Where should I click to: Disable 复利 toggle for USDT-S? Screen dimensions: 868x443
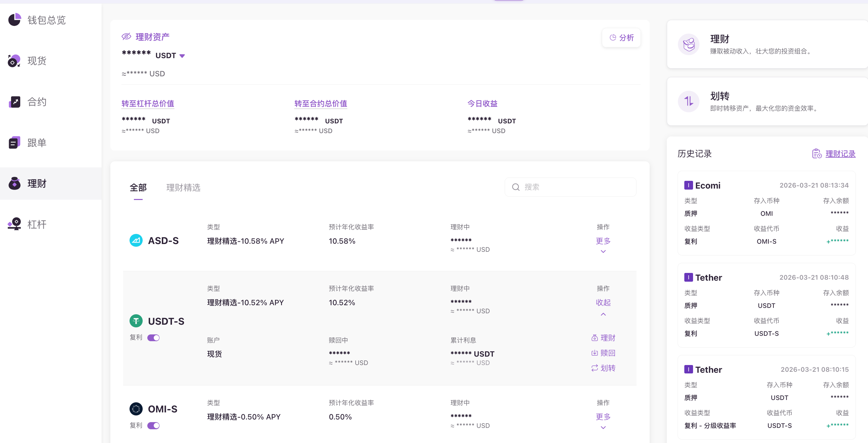pyautogui.click(x=154, y=338)
